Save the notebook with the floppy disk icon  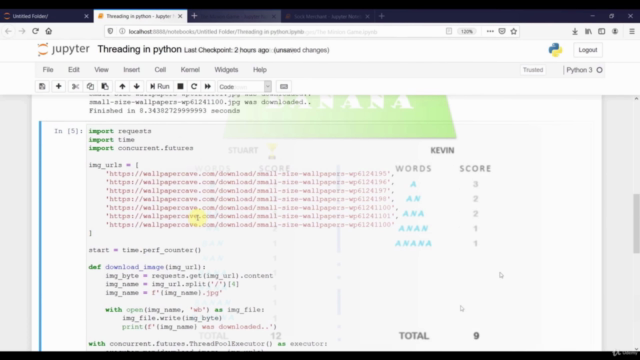tap(42, 87)
